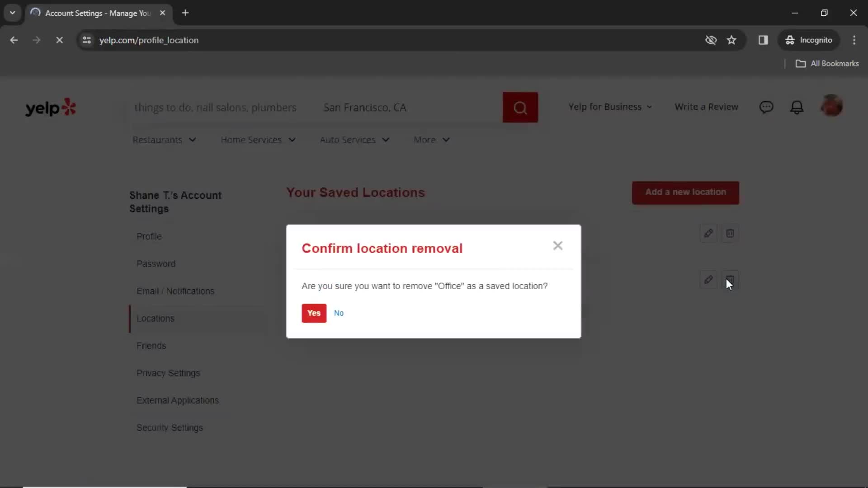Click the edit (pencil) icon for second location
Screen dimensions: 868x488
point(709,281)
